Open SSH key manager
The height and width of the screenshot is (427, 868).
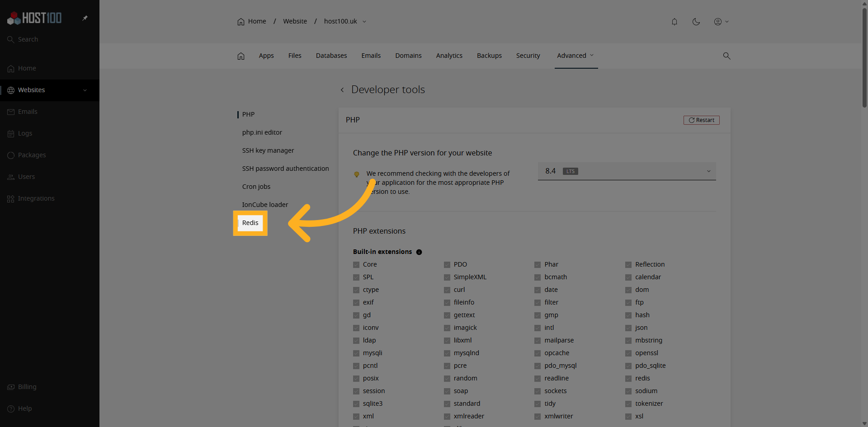pos(268,150)
